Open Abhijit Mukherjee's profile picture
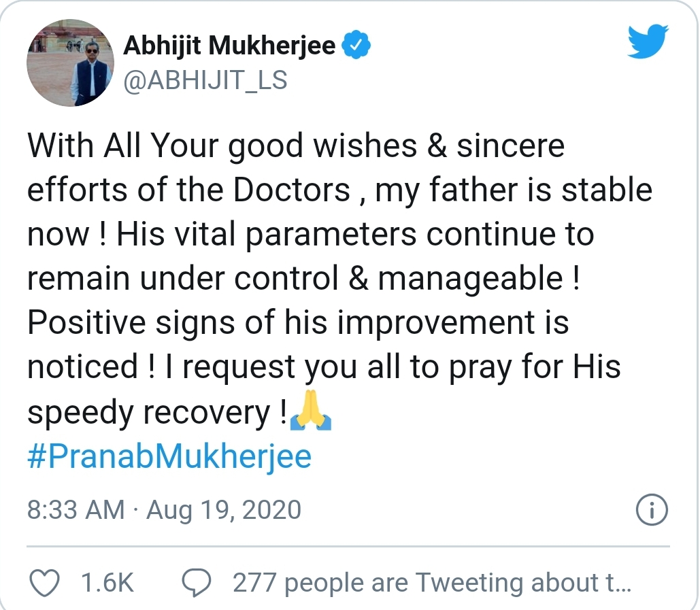Screen dimensions: 700x610 coord(71,63)
